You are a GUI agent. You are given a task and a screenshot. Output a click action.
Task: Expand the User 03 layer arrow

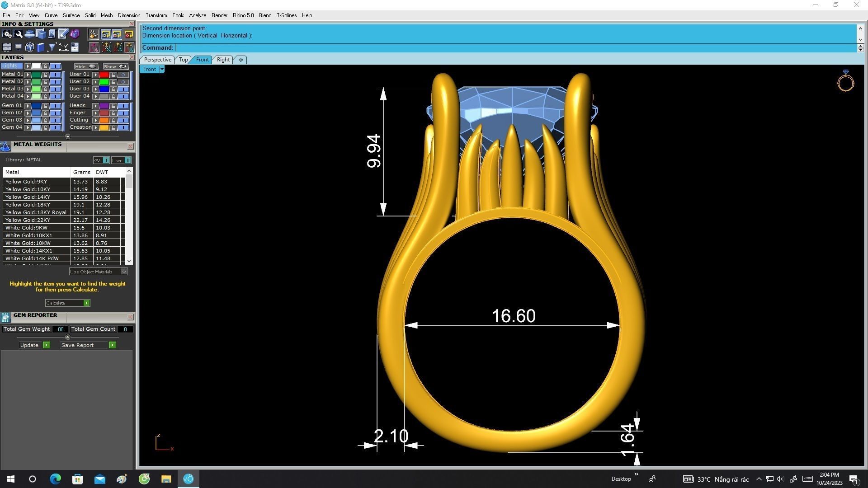(95, 89)
